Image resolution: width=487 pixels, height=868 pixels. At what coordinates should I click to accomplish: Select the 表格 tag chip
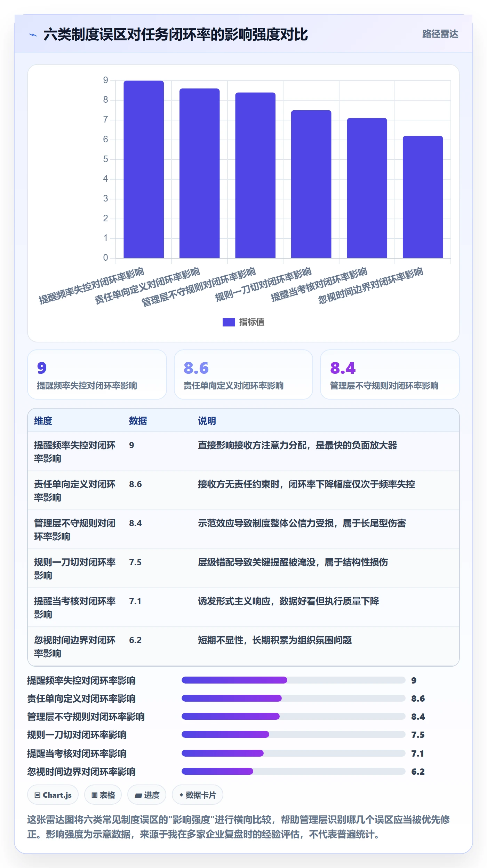(103, 795)
